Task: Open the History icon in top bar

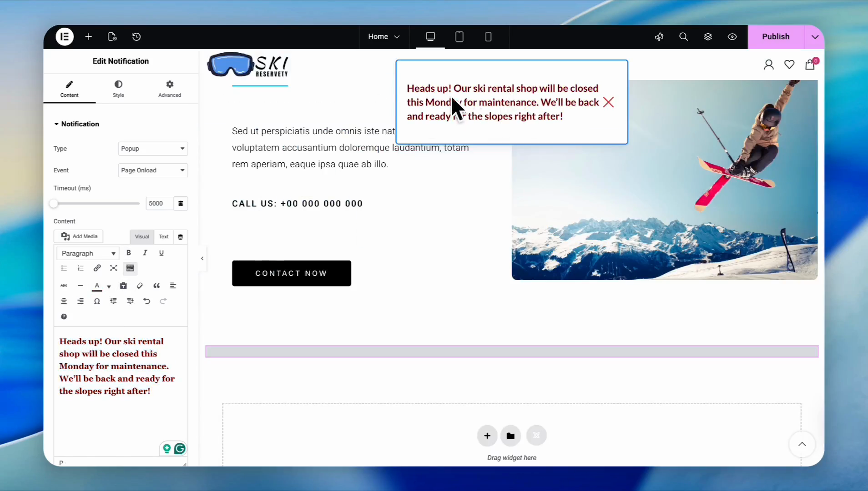Action: point(136,37)
